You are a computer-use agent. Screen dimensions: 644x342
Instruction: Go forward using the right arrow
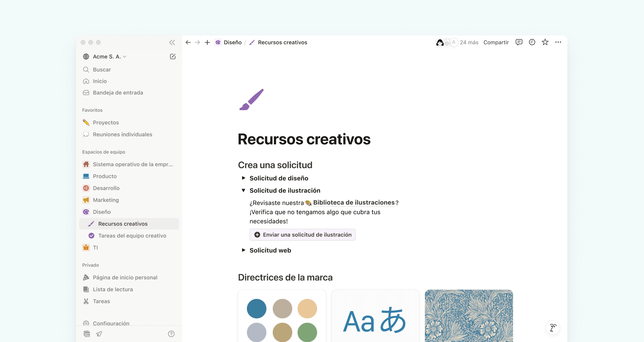tap(197, 42)
